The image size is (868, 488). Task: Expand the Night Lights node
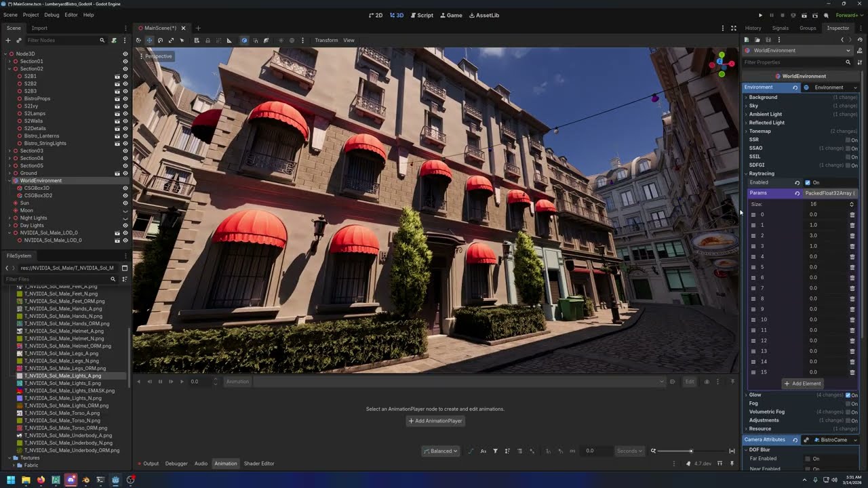click(9, 218)
